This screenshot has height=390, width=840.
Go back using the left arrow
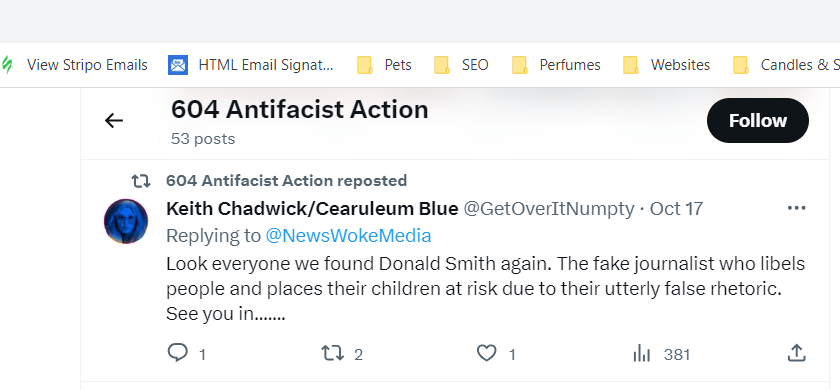pyautogui.click(x=114, y=121)
